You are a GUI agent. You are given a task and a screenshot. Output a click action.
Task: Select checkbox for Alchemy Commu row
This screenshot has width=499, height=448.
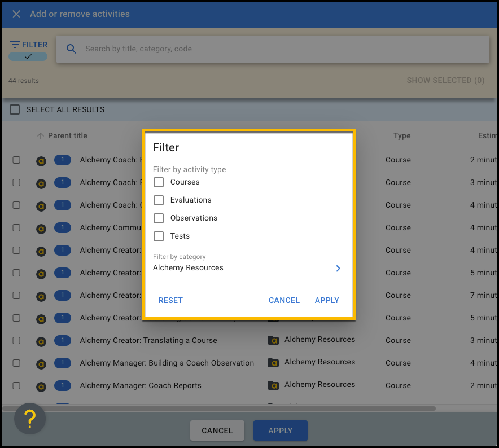coord(16,228)
